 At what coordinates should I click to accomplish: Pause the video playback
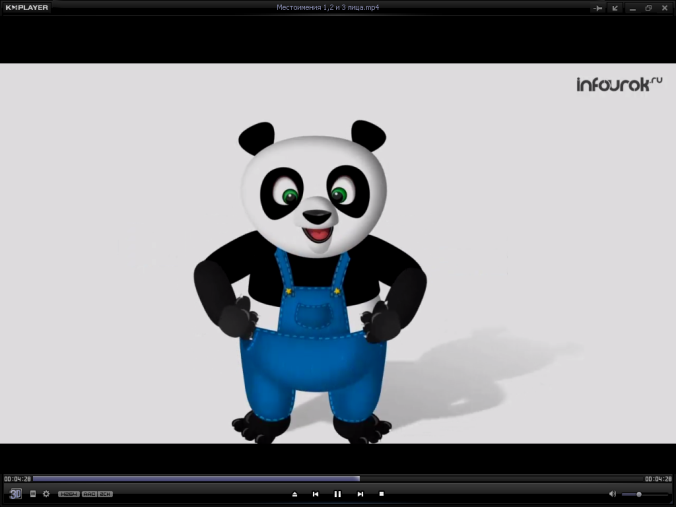point(338,494)
